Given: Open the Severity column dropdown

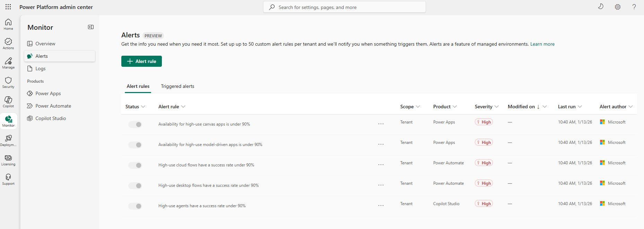Looking at the screenshot, I should (x=487, y=107).
